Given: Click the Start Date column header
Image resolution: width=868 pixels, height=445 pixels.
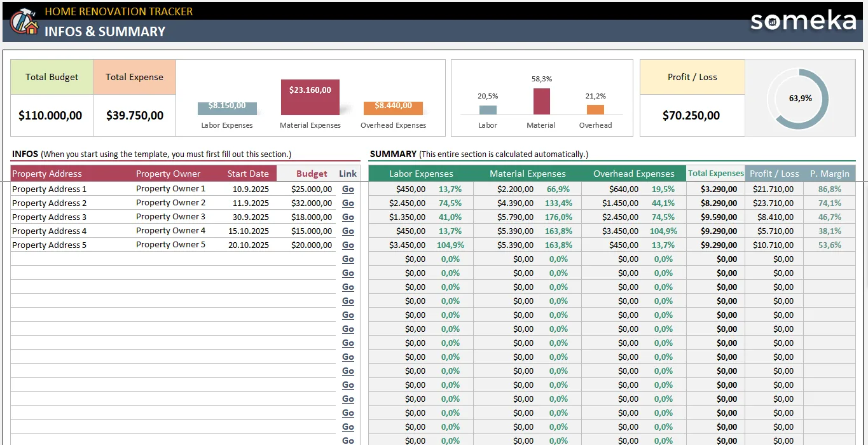Looking at the screenshot, I should [x=248, y=174].
